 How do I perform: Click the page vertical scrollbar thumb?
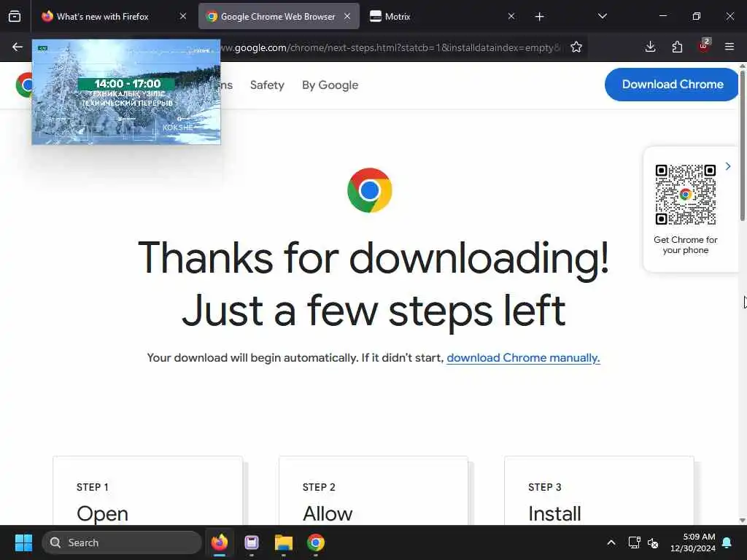pos(742,145)
